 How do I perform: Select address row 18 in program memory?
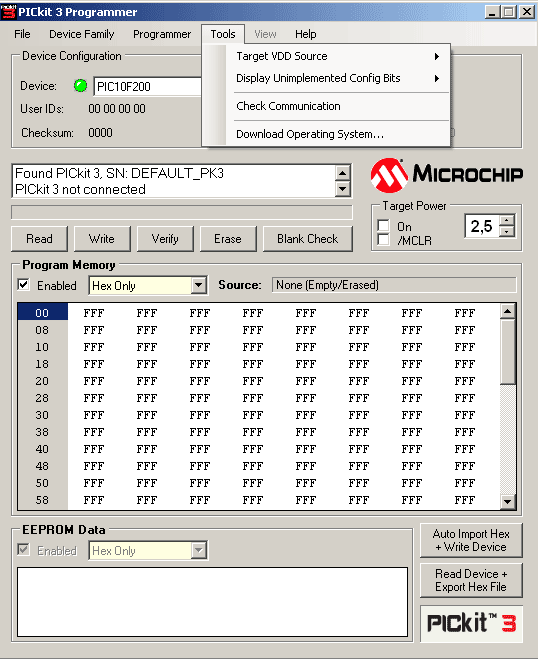click(x=42, y=364)
